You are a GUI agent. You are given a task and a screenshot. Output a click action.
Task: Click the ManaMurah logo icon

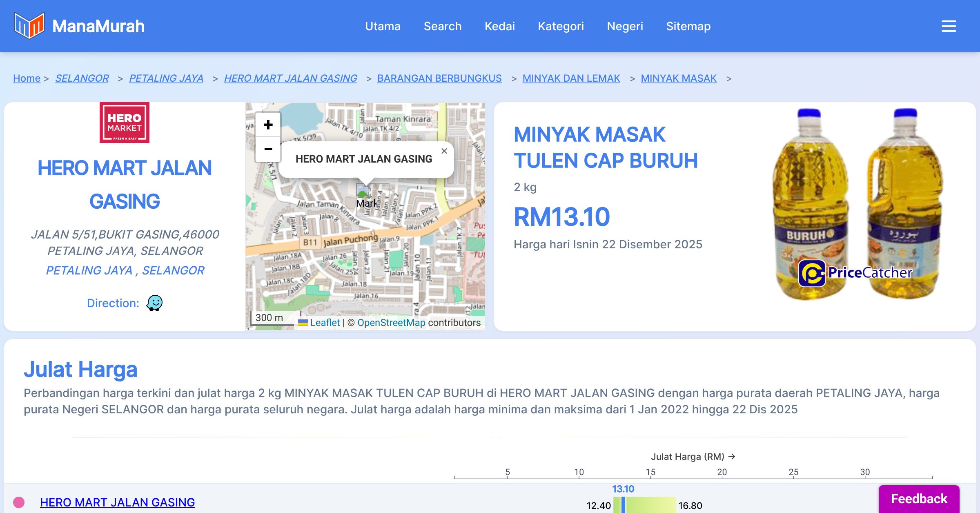pos(29,26)
